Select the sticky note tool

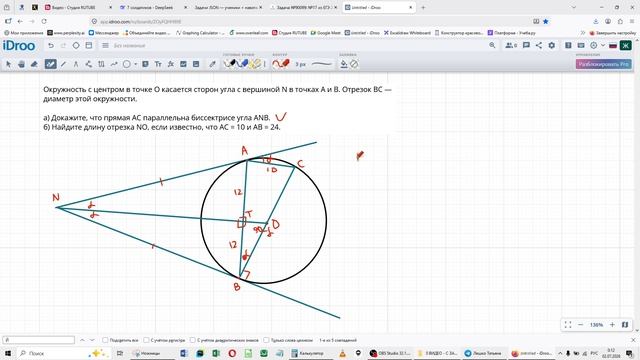145,64
